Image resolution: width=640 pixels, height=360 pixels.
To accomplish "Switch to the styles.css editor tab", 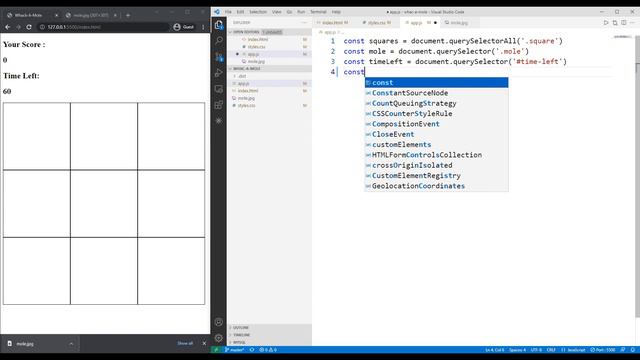I will click(x=378, y=23).
